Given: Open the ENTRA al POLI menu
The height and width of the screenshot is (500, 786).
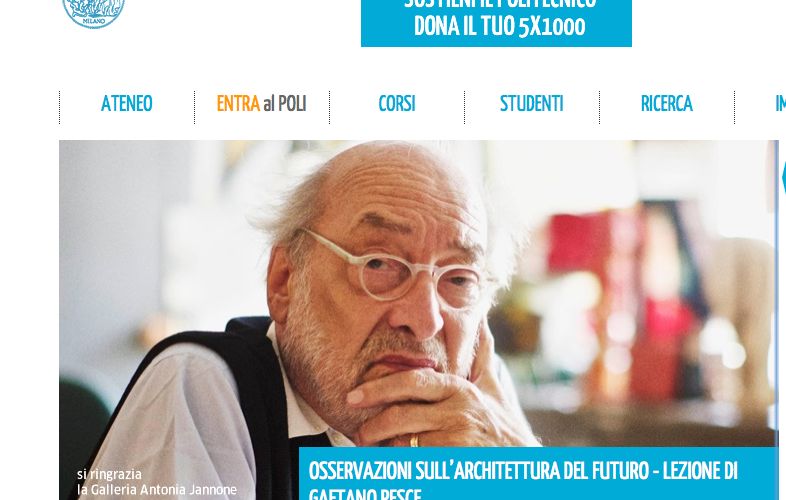Looking at the screenshot, I should pos(261,104).
